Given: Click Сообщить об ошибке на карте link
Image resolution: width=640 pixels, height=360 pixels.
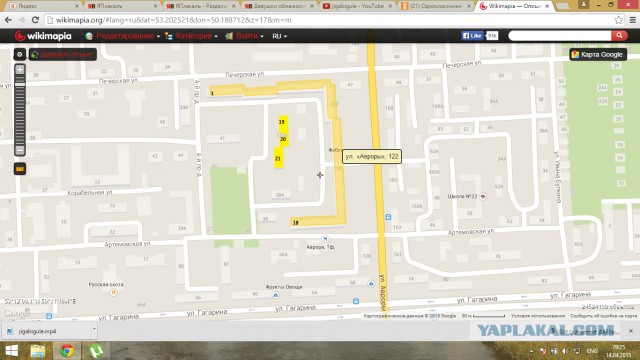Looking at the screenshot, I should (x=603, y=316).
